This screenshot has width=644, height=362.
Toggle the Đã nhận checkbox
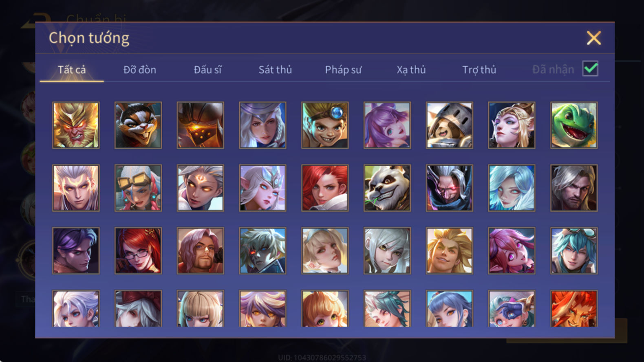tap(590, 68)
